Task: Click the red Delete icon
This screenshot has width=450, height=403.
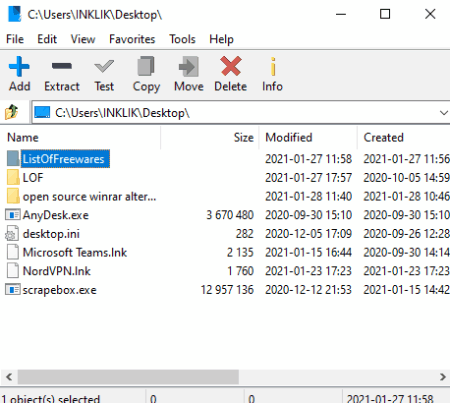Action: pos(231,66)
